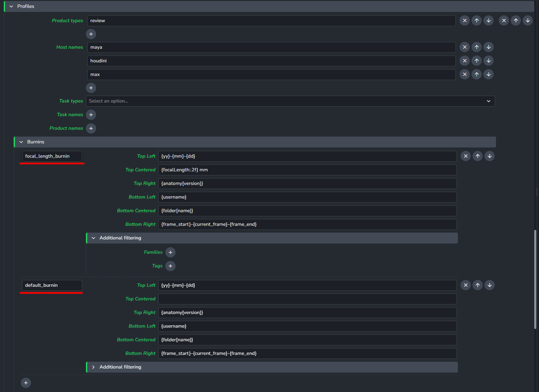Screen dimensions: 539x392
Task: Move default_burnin entry up
Action: pos(478,285)
